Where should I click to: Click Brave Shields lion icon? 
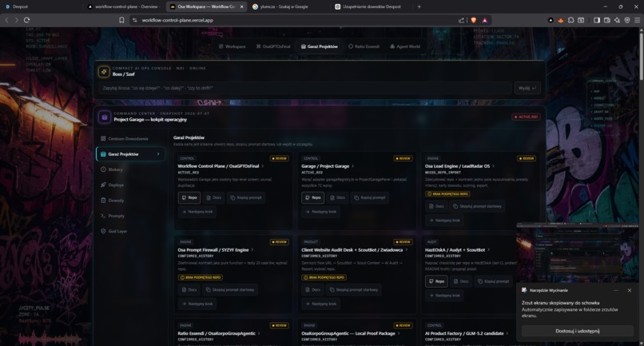pyautogui.click(x=474, y=20)
